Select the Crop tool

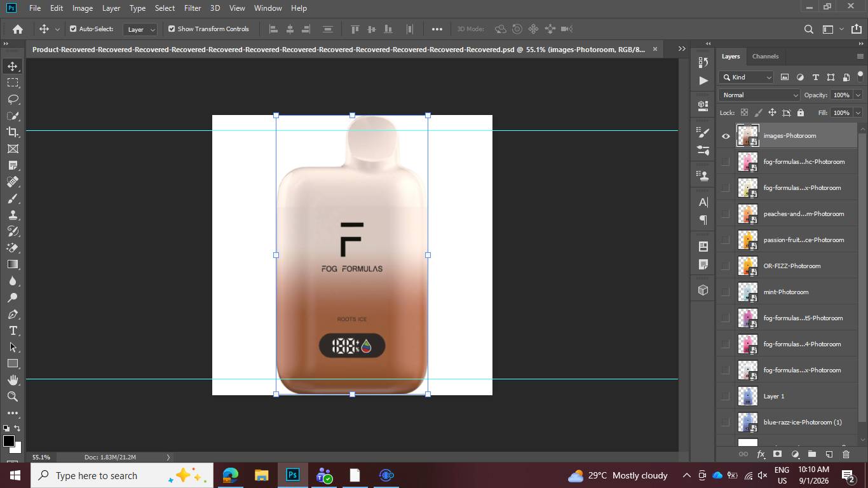13,132
